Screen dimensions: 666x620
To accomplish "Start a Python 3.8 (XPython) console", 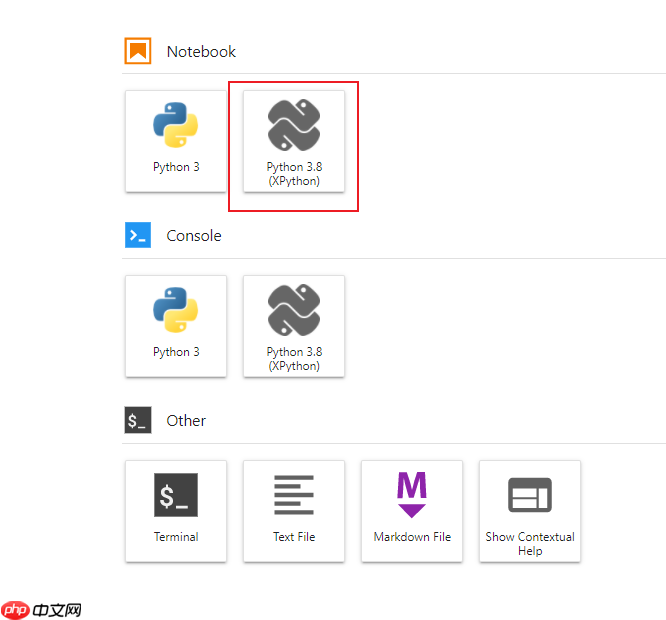I will point(294,326).
